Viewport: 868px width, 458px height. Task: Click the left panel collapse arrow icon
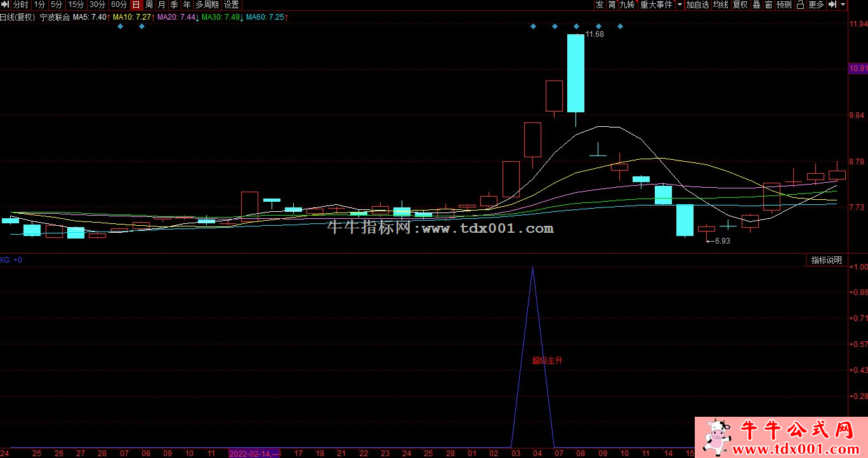pyautogui.click(x=5, y=4)
